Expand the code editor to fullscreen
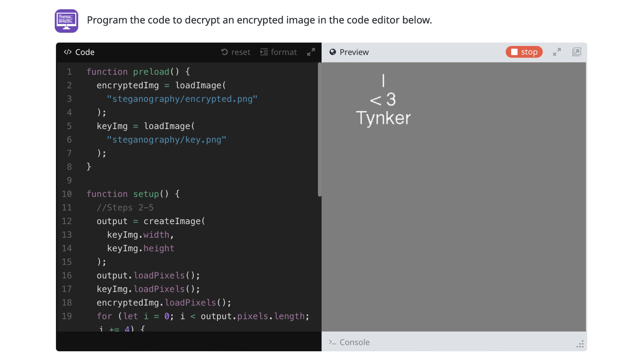The height and width of the screenshot is (360, 644). point(311,52)
